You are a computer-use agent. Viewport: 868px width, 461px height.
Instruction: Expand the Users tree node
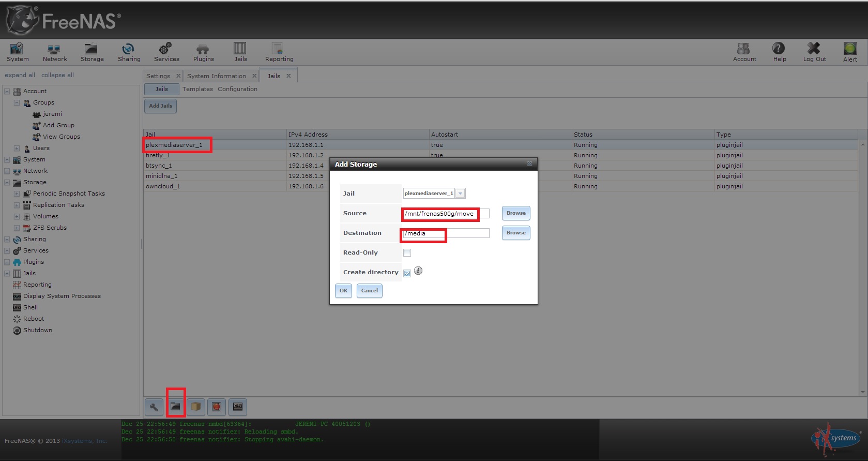coord(17,148)
